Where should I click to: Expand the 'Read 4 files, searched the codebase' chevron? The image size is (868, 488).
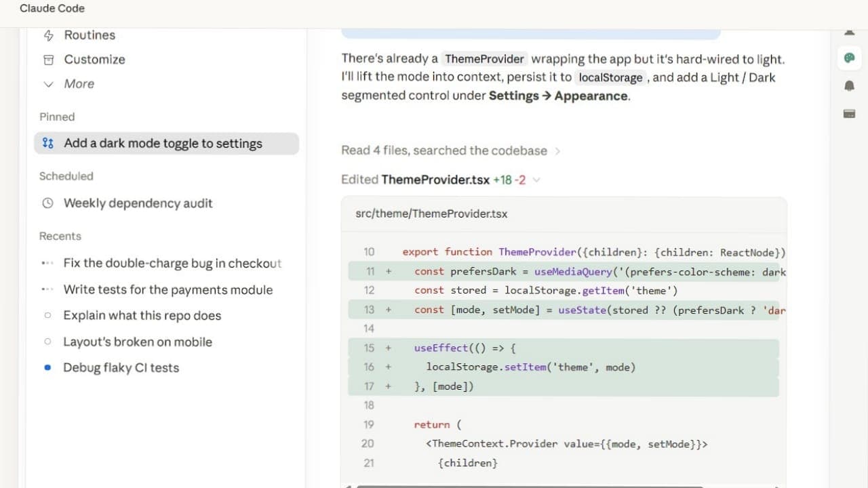pyautogui.click(x=557, y=151)
